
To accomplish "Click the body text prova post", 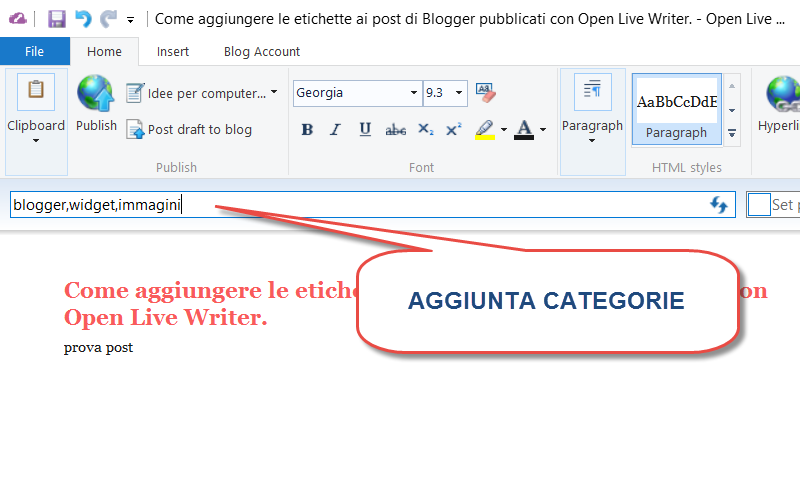I will 98,348.
